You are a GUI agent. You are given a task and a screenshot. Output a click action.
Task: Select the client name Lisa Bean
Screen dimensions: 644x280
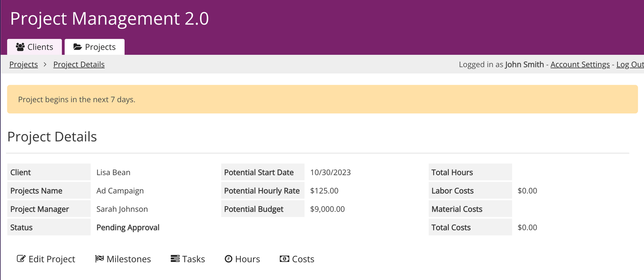(113, 172)
